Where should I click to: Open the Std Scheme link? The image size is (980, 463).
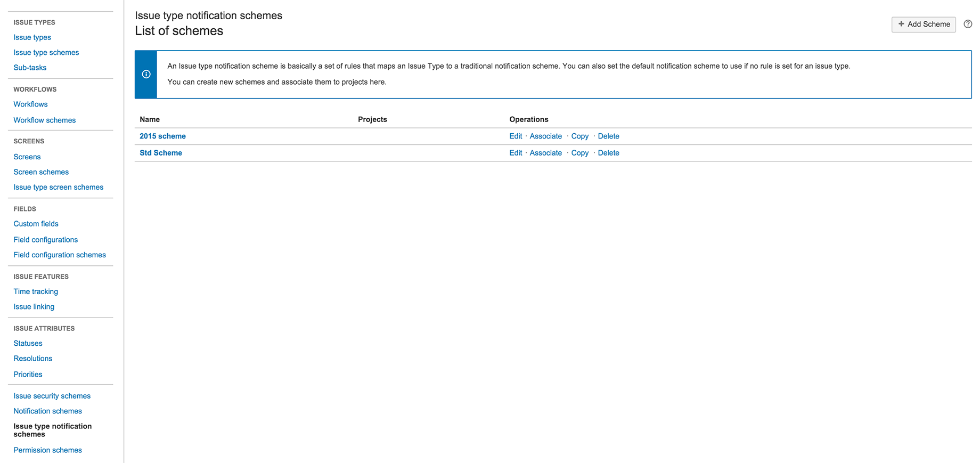[x=161, y=153]
